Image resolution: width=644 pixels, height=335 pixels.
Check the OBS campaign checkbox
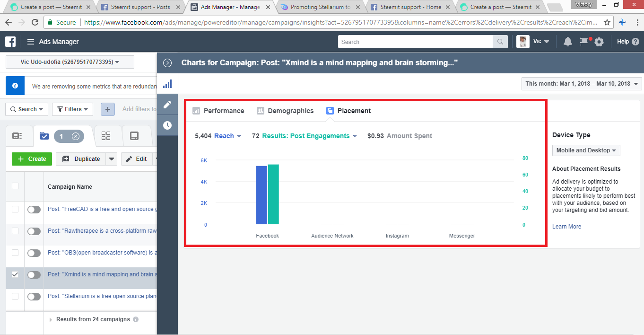click(15, 253)
